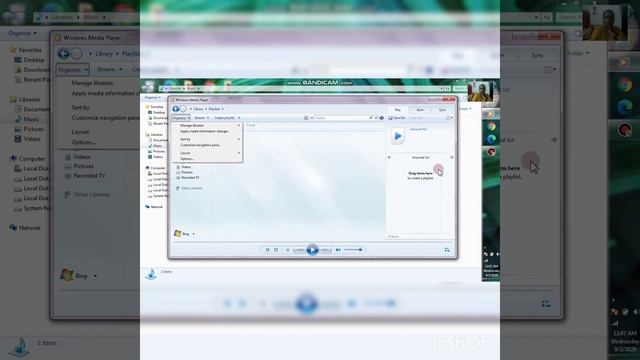Viewport: 640px width, 360px height.
Task: Click Media Player taskbar icon above Chrome, sharp frame
Action: pos(490,114)
